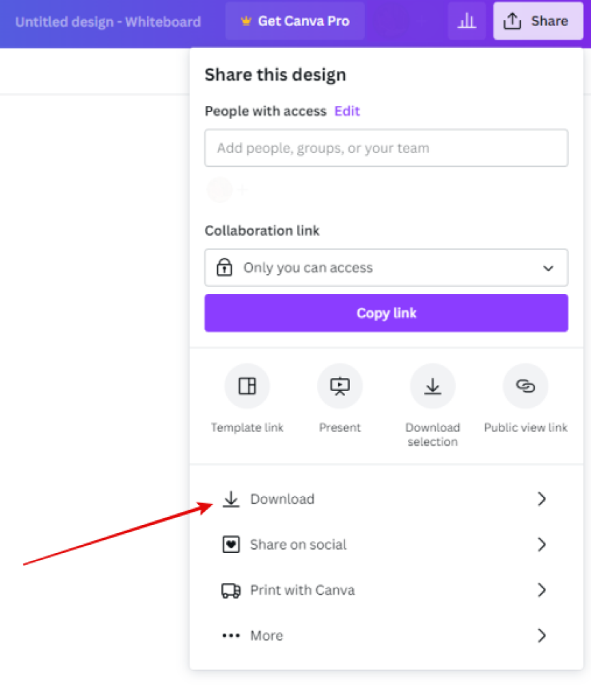The width and height of the screenshot is (591, 700).
Task: Expand the Download submenu chevron
Action: point(542,499)
